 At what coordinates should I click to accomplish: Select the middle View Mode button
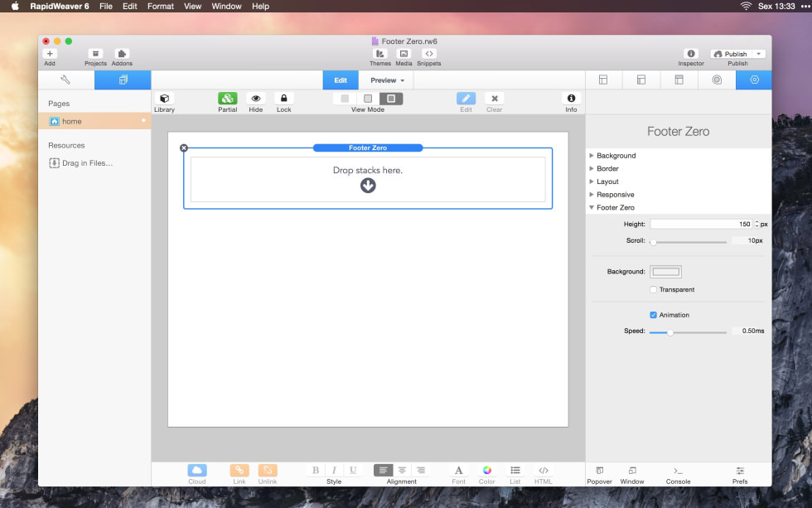(x=368, y=99)
